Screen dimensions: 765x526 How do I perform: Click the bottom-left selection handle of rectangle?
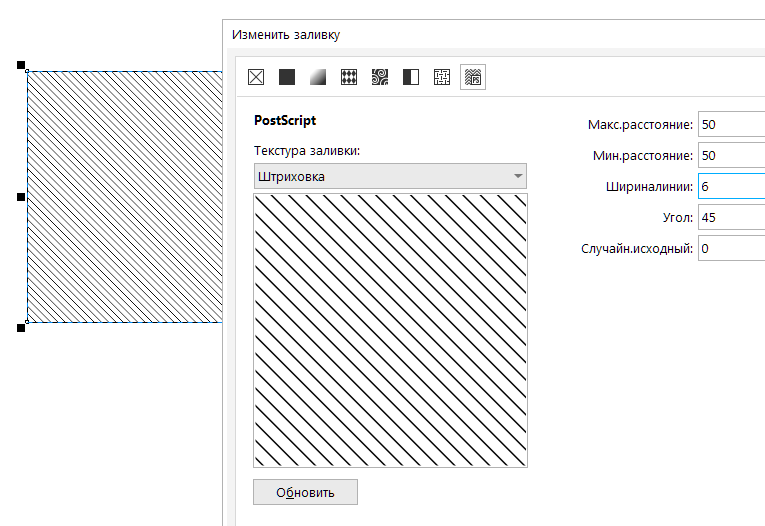pos(21,328)
